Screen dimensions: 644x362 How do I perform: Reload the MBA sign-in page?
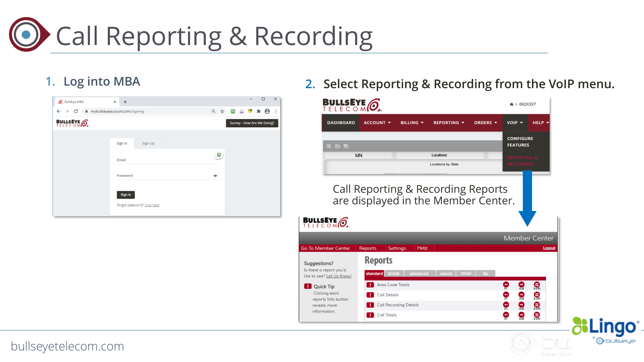tap(76, 111)
